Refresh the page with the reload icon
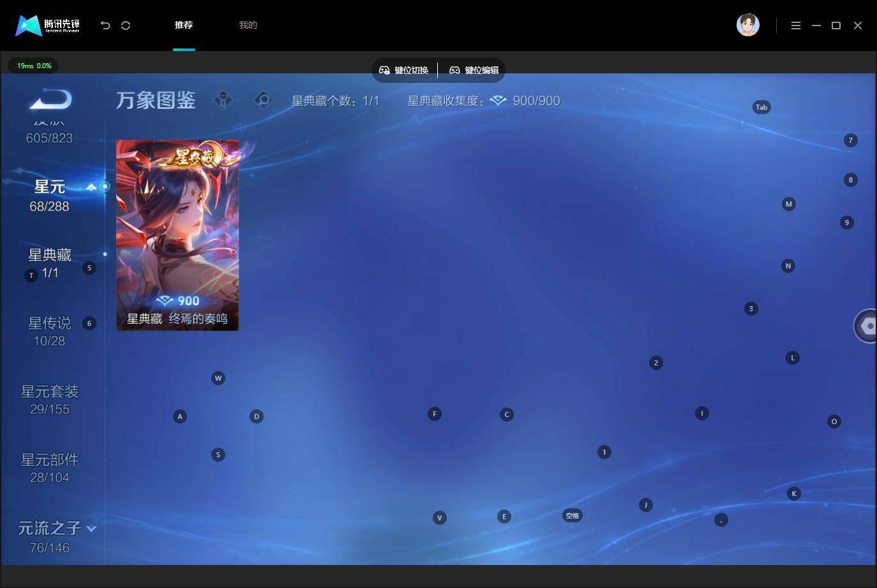 point(126,26)
